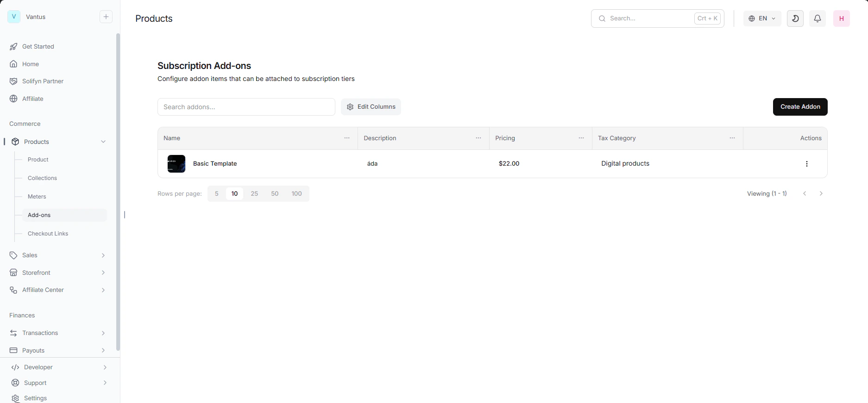Click the sidebar vertical scrollbar
The height and width of the screenshot is (403, 868).
point(118,192)
